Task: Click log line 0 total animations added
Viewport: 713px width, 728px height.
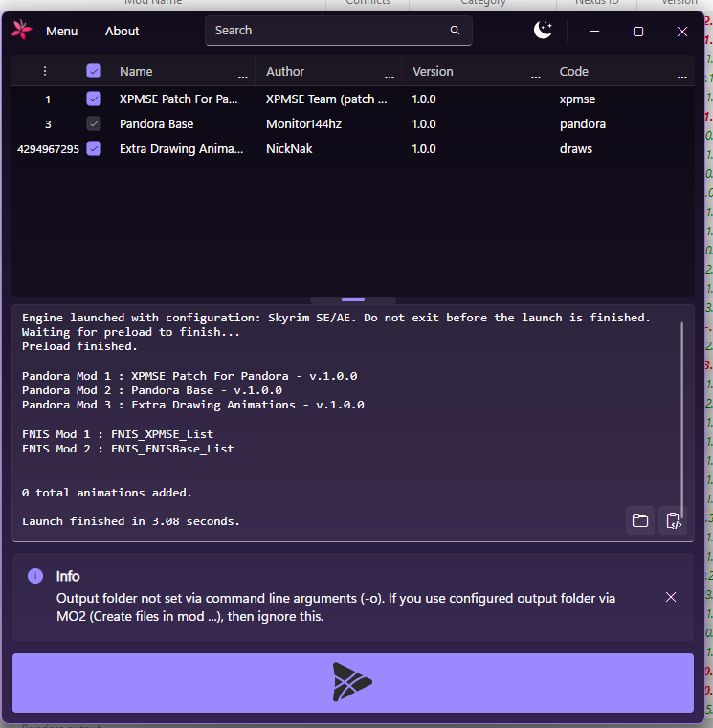Action: click(x=107, y=493)
